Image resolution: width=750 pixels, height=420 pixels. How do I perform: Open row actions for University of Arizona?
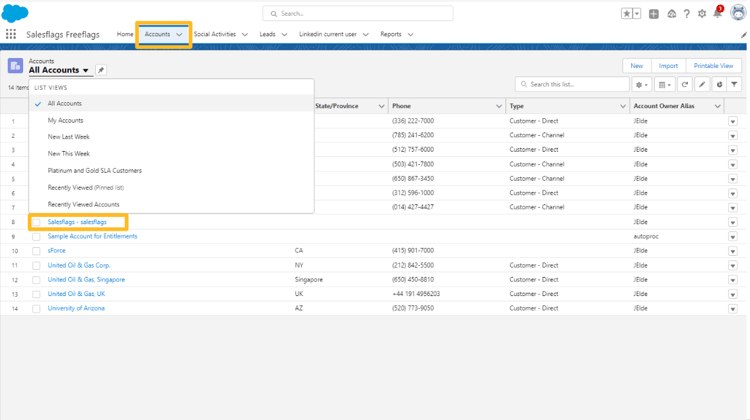[733, 309]
